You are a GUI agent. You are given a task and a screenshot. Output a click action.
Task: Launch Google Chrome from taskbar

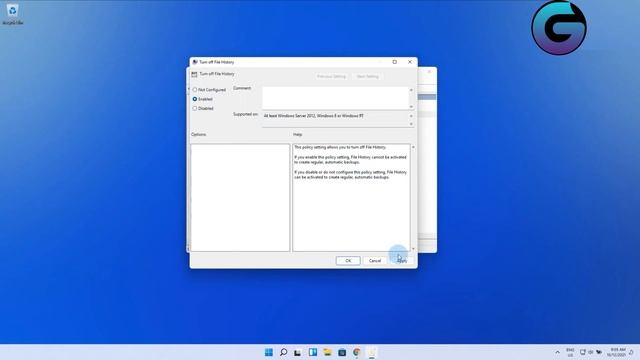(357, 352)
